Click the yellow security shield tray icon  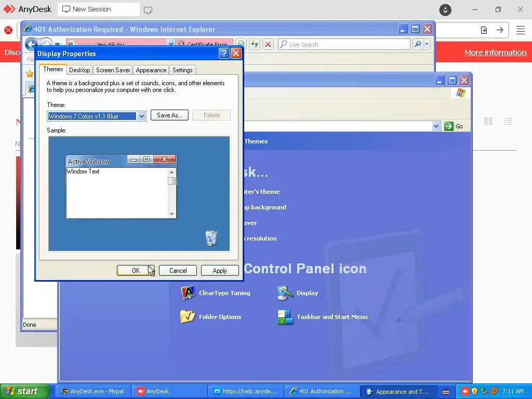pyautogui.click(x=474, y=391)
